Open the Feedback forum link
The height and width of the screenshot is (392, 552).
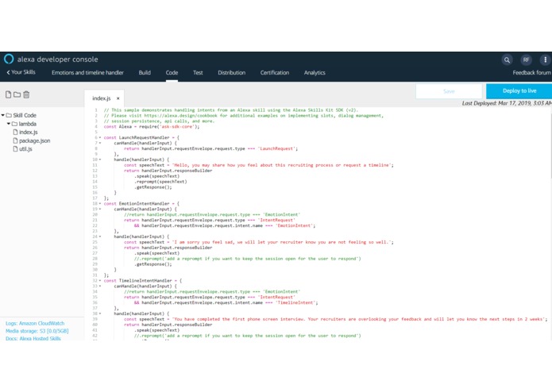(x=531, y=73)
